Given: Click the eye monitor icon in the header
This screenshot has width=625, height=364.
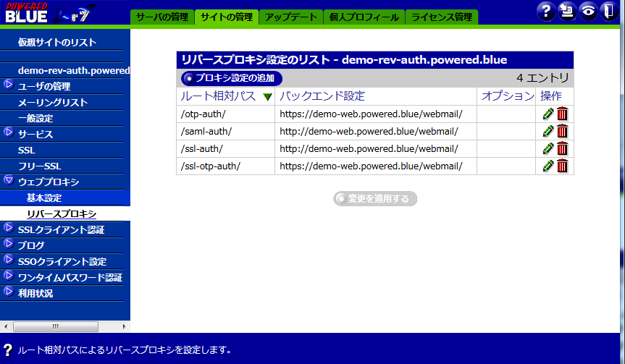Looking at the screenshot, I should [588, 11].
